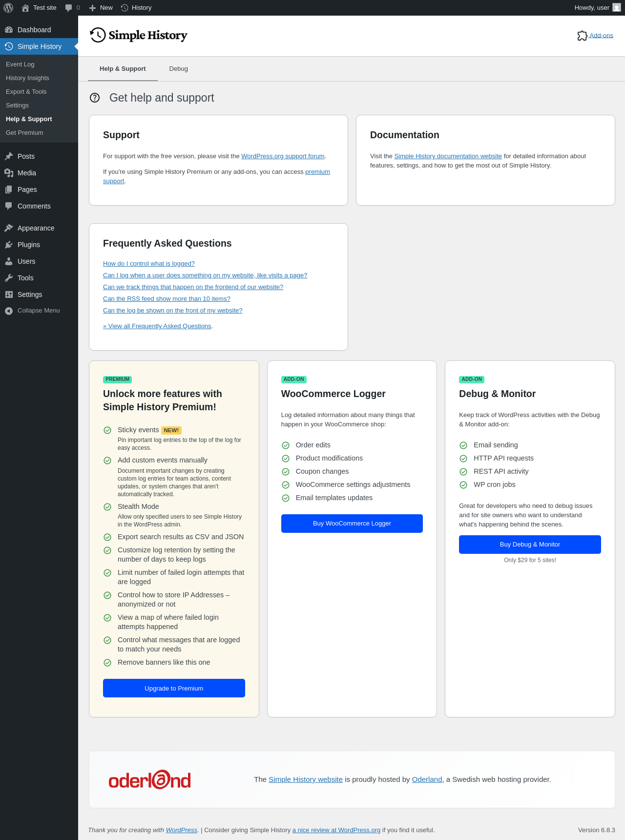
Task: Click the Upgrade to Premium button
Action: point(174,688)
